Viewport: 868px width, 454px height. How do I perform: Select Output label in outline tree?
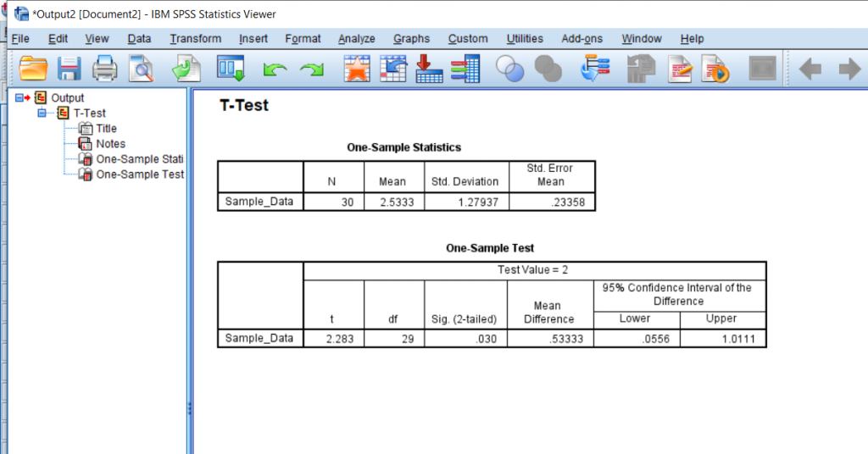68,98
